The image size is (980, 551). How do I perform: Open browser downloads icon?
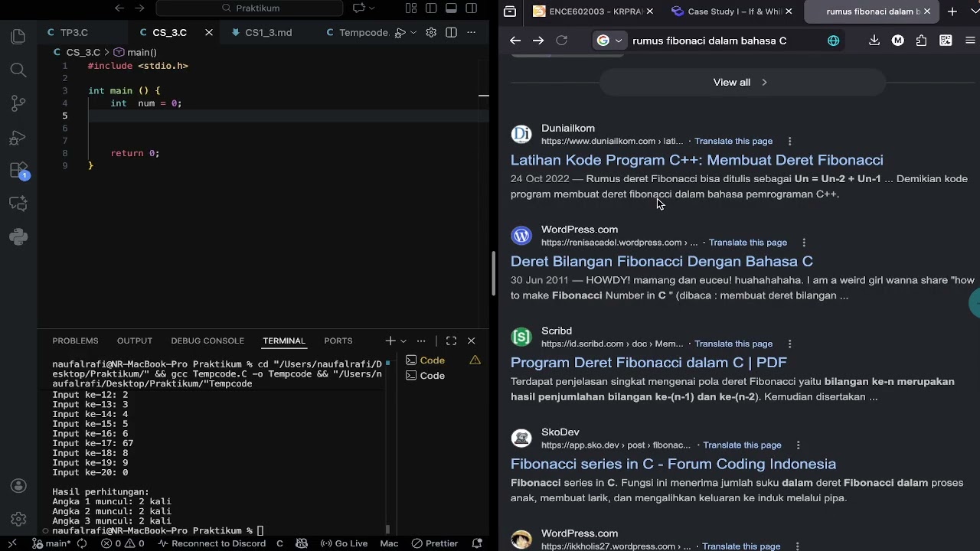point(874,41)
